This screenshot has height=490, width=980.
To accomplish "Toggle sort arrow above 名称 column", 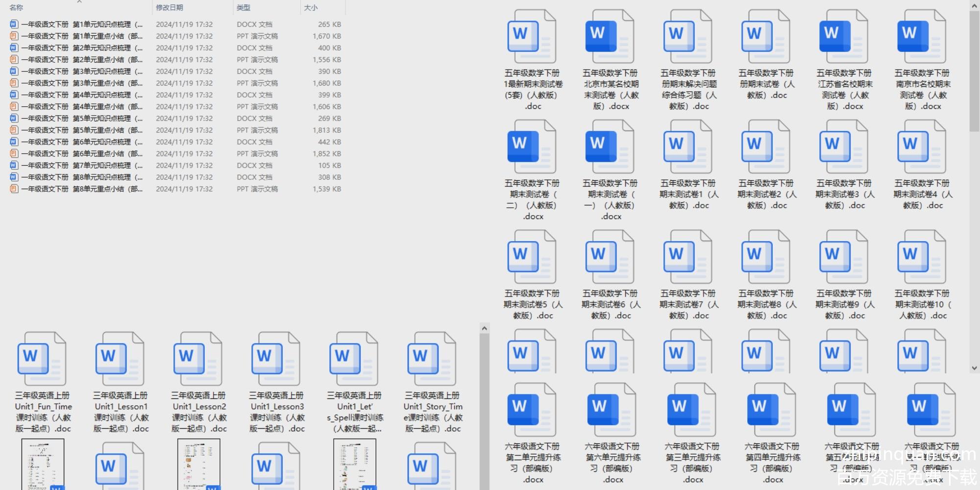I will [79, 2].
